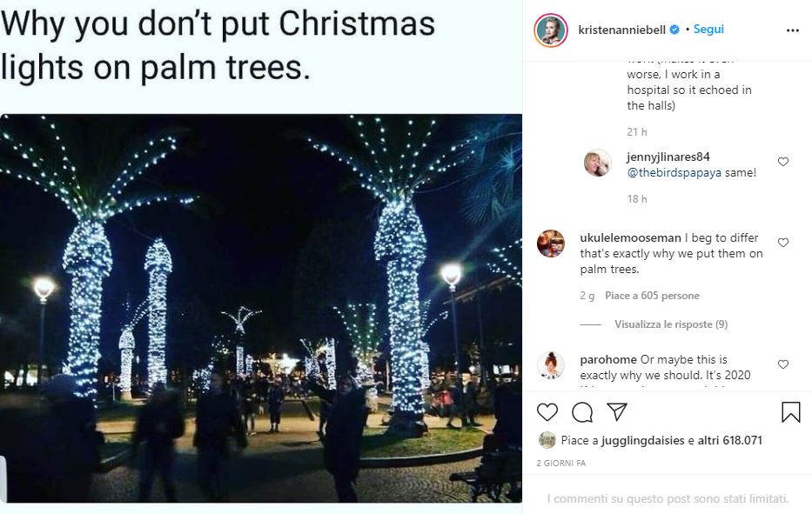Open jugglingdaisies from the likes line

click(x=642, y=440)
